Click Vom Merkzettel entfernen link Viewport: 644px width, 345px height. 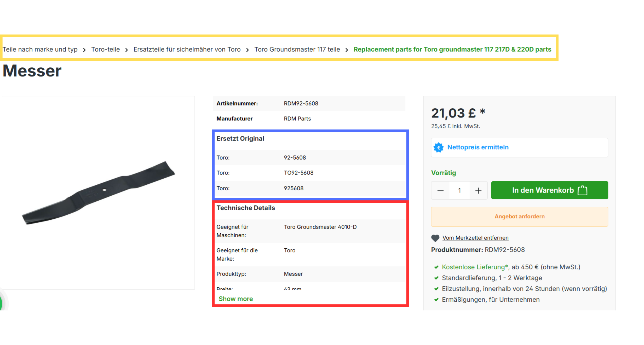click(475, 238)
